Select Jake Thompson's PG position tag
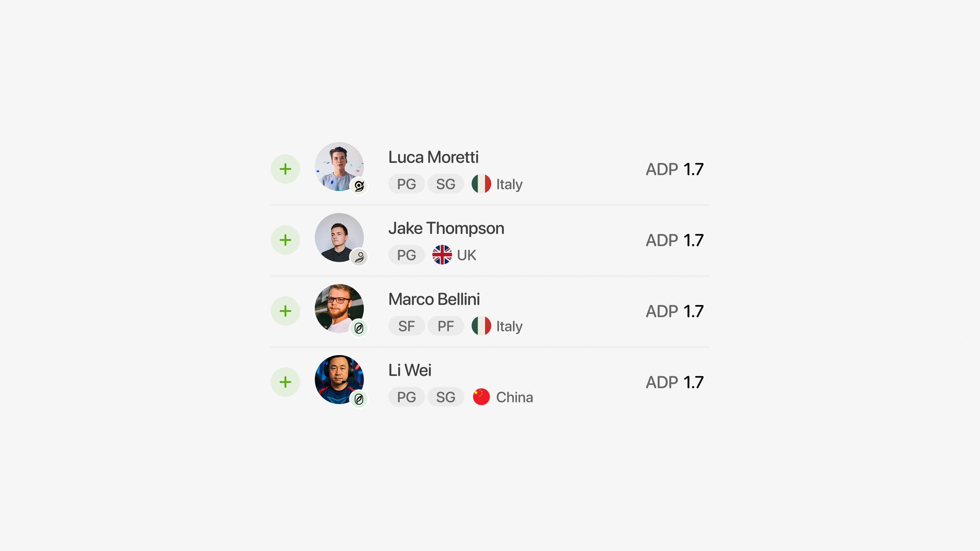The image size is (980, 551). [x=406, y=255]
